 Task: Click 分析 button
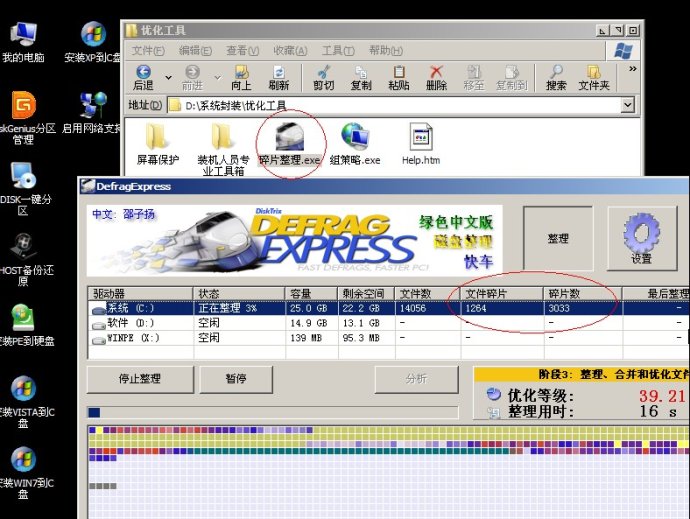pyautogui.click(x=416, y=379)
